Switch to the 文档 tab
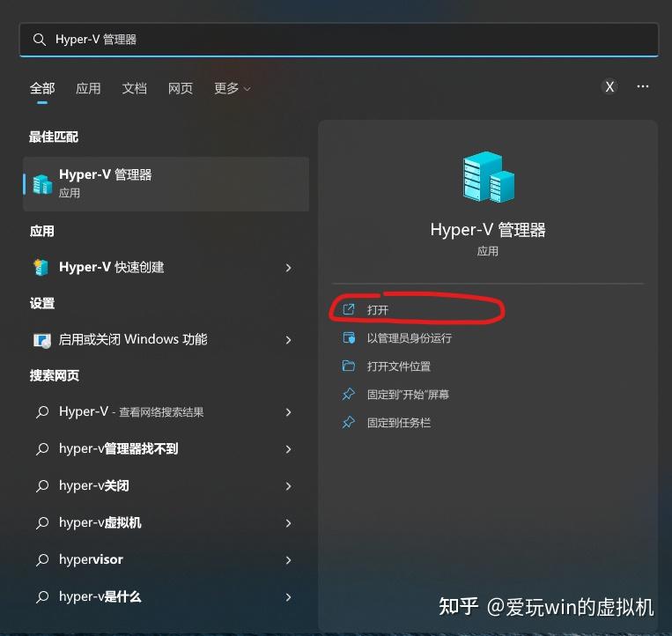 (134, 89)
